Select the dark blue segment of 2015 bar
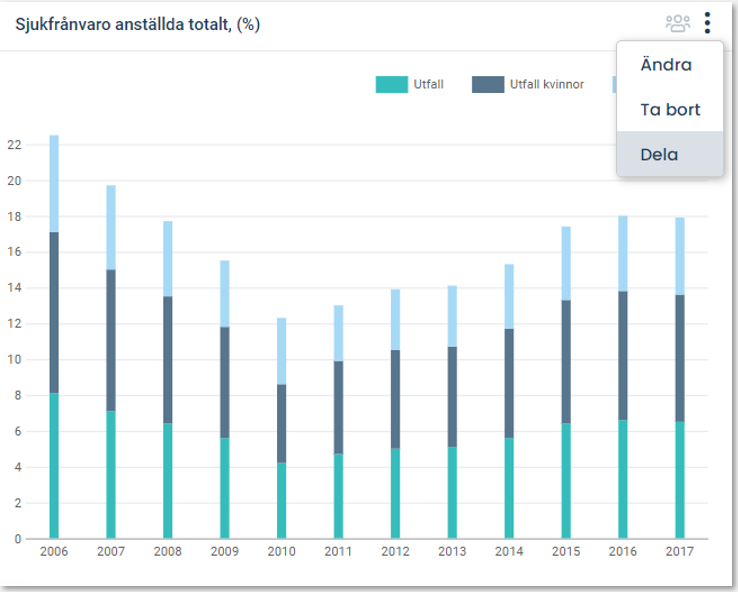The height and width of the screenshot is (592, 738). pyautogui.click(x=565, y=361)
